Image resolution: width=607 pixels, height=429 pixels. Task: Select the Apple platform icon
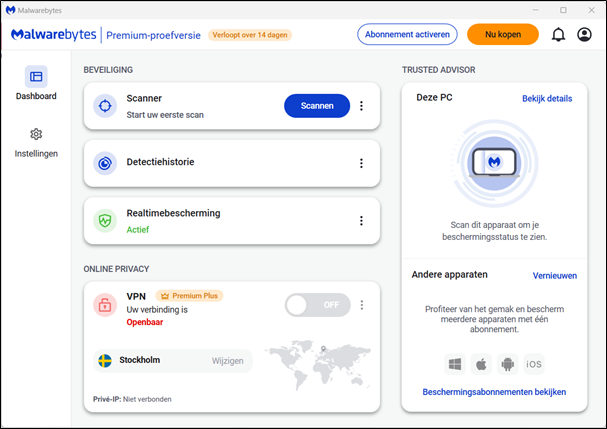(481, 364)
